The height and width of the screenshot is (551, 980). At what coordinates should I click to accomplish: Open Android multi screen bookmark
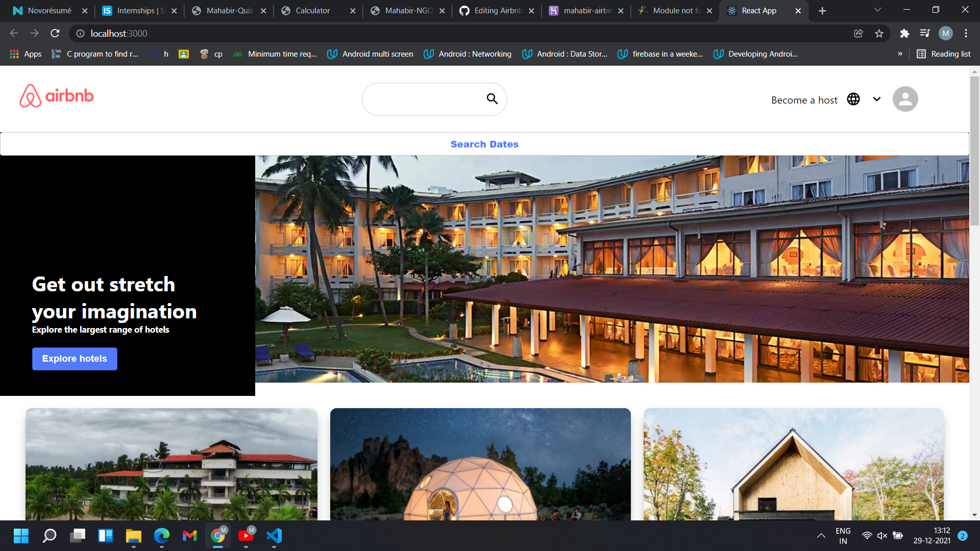[370, 54]
